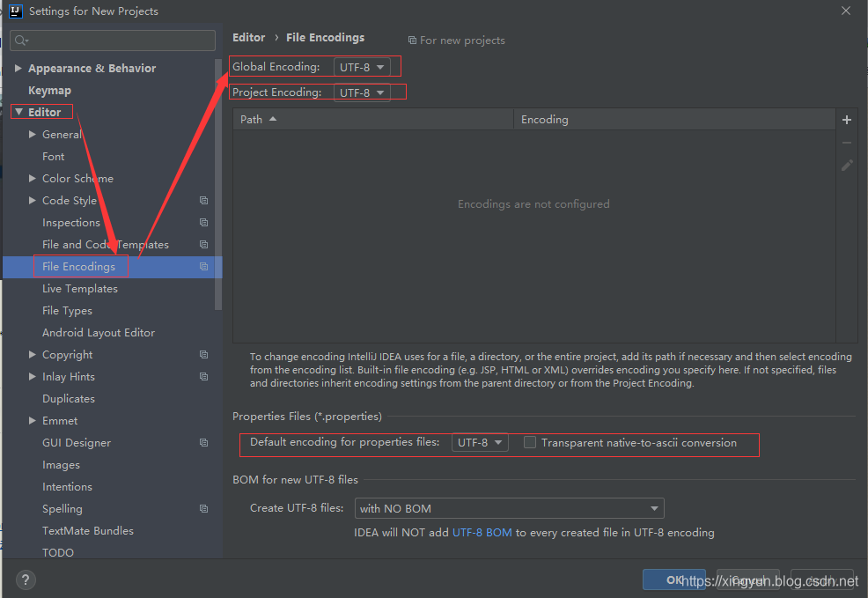868x598 pixels.
Task: Select the TODO settings item
Action: pyautogui.click(x=57, y=552)
